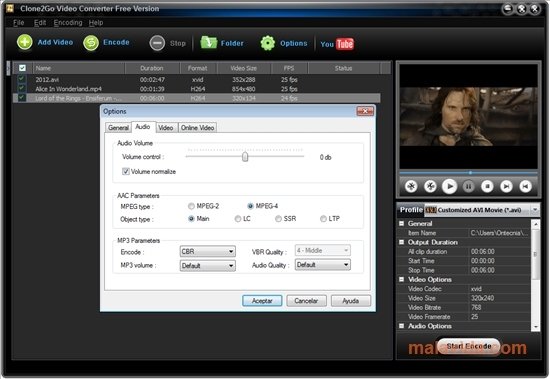
Task: Click the Clone2Go app icon in title bar
Action: click(10, 8)
